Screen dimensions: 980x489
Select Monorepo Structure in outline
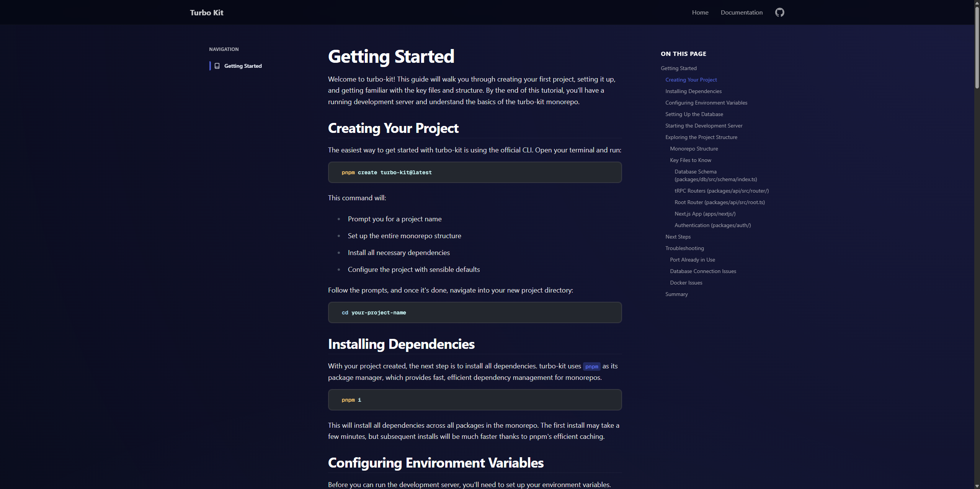pyautogui.click(x=694, y=149)
